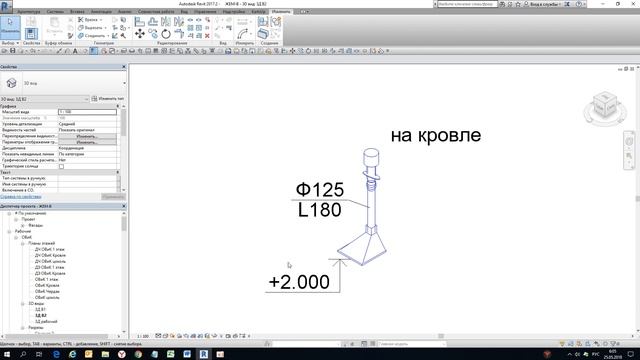Open the ДЧ ОВиК 1 этаж view

click(x=49, y=249)
